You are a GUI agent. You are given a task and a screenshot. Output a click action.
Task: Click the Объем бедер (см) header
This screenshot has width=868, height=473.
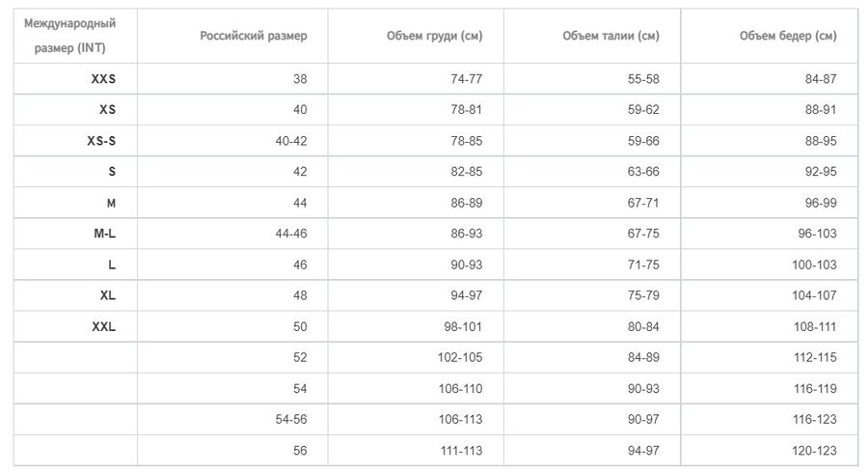(788, 36)
